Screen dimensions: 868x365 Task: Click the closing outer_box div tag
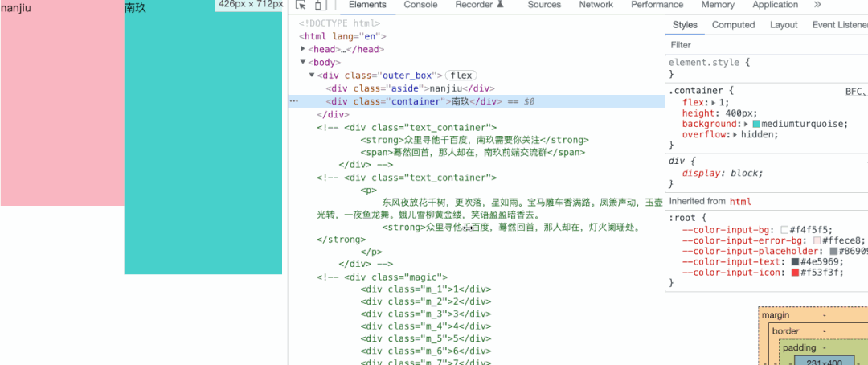point(333,114)
